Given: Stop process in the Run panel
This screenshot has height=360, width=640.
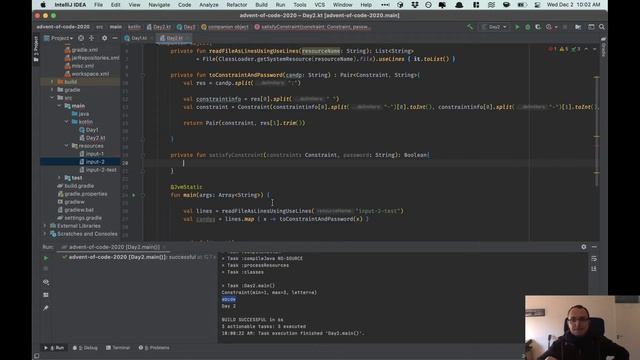Looking at the screenshot, I should 46,269.
